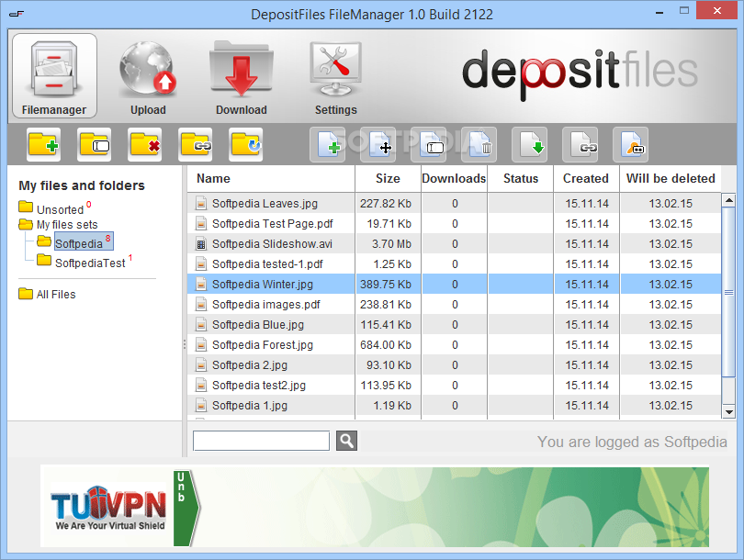Click the rename folder icon
The width and height of the screenshot is (744, 560).
(x=95, y=145)
